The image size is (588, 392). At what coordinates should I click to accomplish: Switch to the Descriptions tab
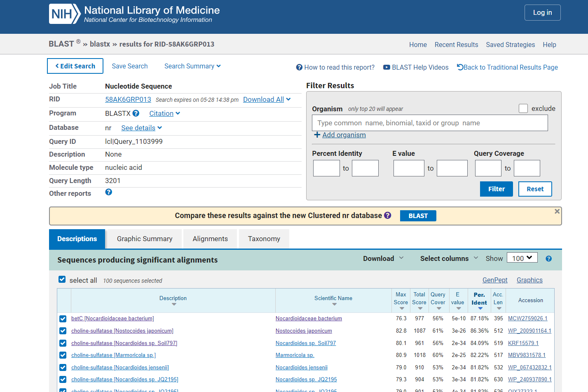coord(77,239)
